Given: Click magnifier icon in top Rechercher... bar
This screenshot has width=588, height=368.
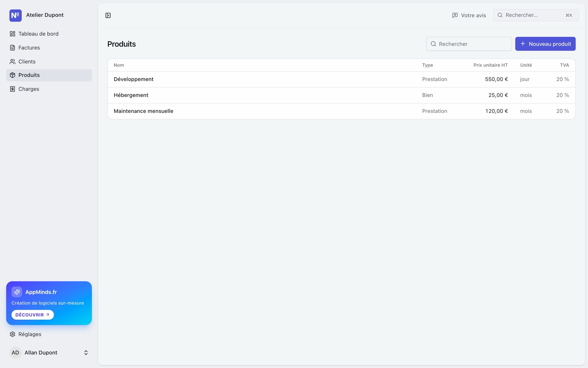Looking at the screenshot, I should (x=500, y=15).
